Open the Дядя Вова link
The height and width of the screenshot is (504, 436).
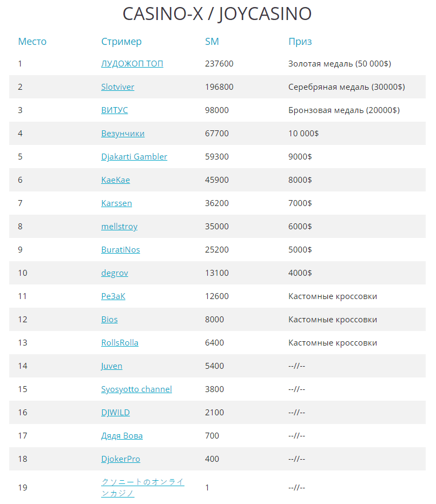(122, 436)
